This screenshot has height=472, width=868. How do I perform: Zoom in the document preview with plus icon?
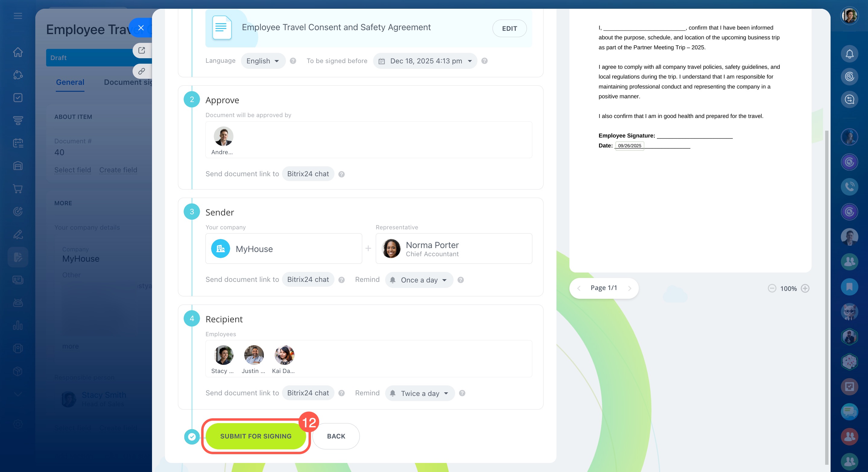pyautogui.click(x=805, y=288)
